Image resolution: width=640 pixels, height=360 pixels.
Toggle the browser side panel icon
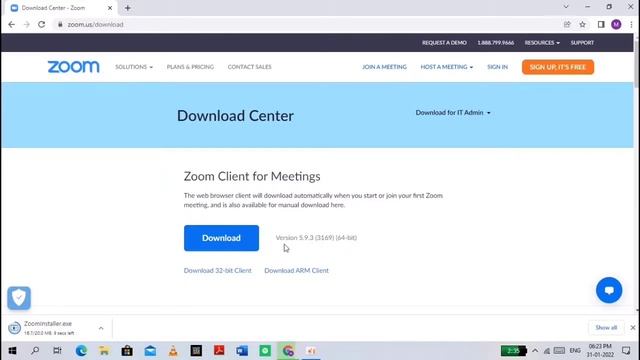pyautogui.click(x=601, y=24)
